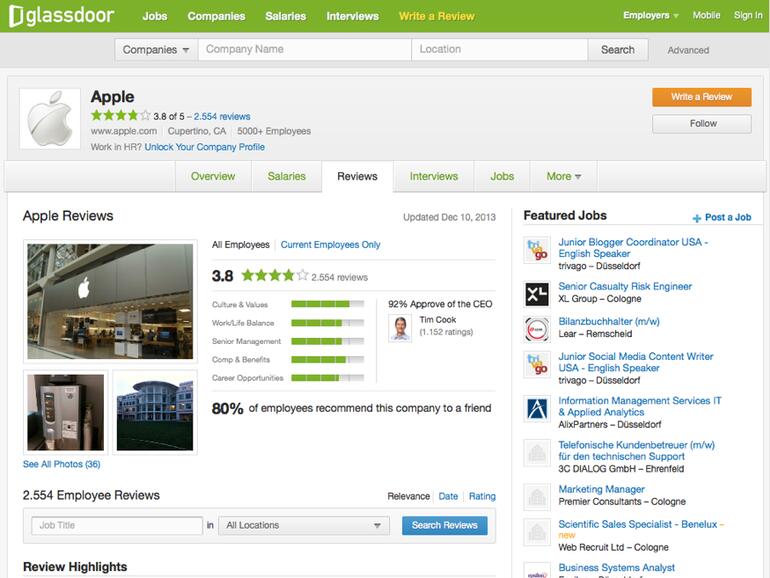Click Unlock Your Company Profile link

click(204, 147)
